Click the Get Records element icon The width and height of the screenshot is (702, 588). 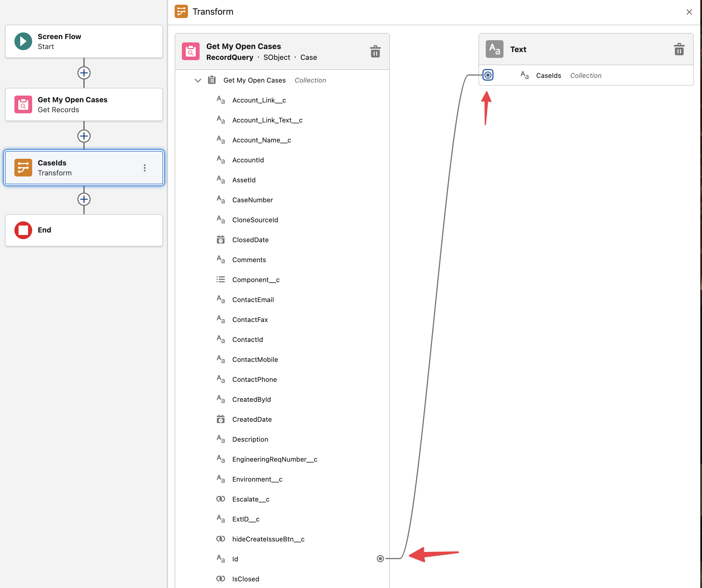coord(23,104)
